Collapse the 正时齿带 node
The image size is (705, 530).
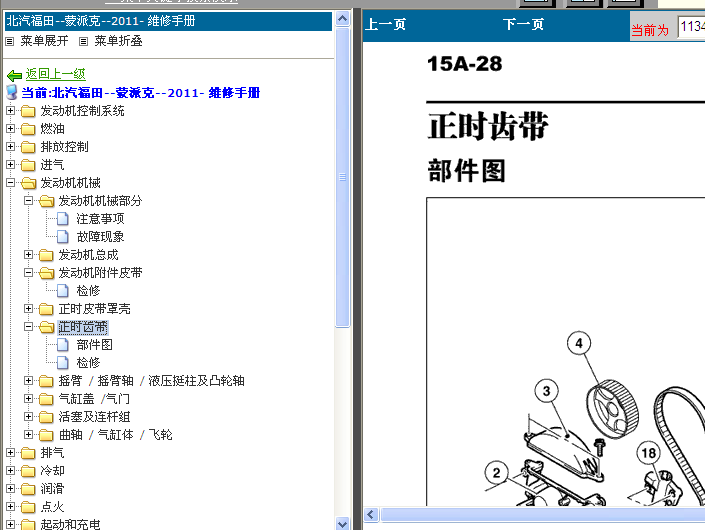point(28,326)
